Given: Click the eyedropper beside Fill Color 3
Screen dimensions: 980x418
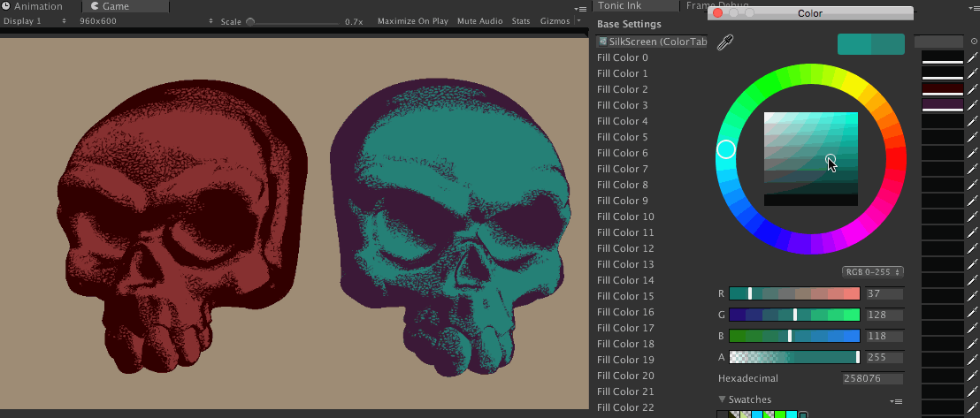Looking at the screenshot, I should click(x=972, y=105).
